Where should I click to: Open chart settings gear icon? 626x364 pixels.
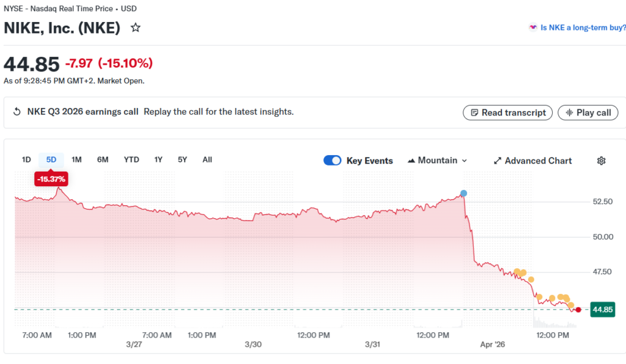pos(601,161)
